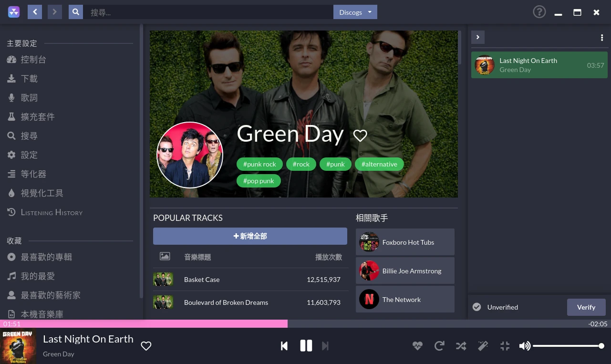The width and height of the screenshot is (611, 364).
Task: Click the search magnifier icon
Action: (x=76, y=12)
